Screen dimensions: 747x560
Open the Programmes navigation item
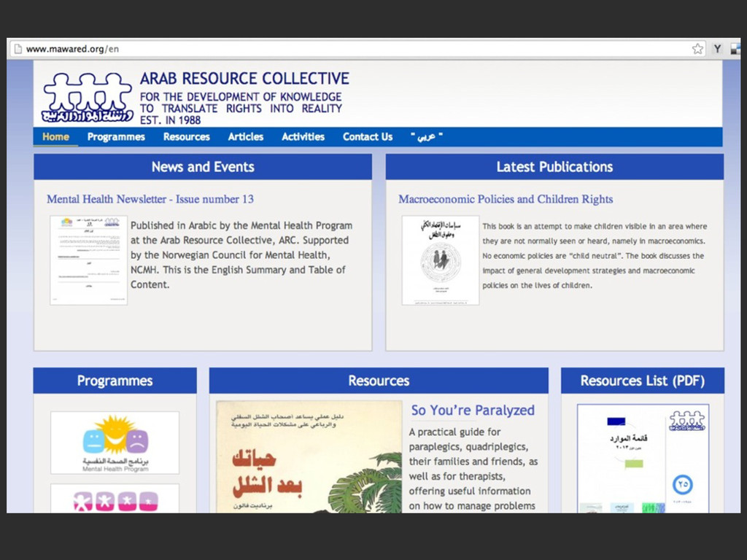coord(116,137)
